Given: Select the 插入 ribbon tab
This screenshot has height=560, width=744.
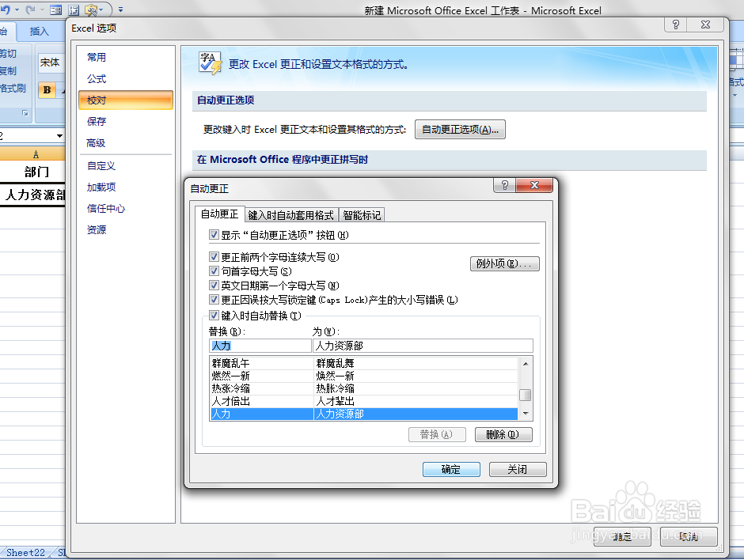Looking at the screenshot, I should pyautogui.click(x=40, y=32).
